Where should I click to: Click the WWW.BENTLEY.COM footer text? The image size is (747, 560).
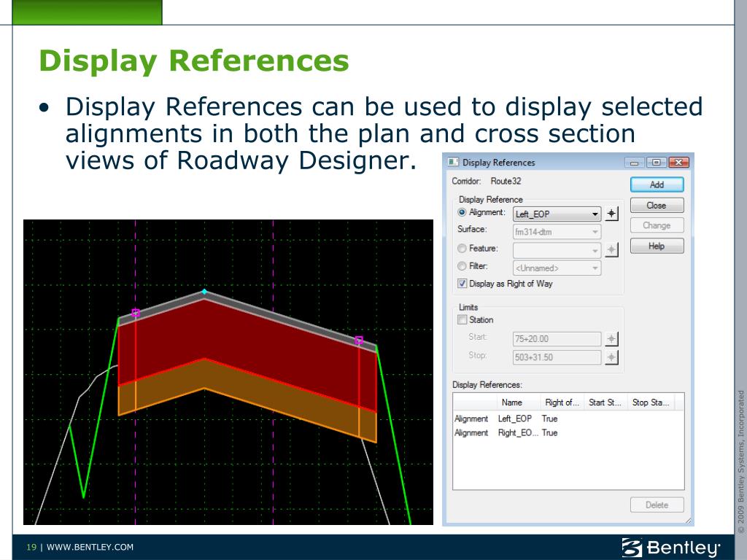pyautogui.click(x=90, y=547)
